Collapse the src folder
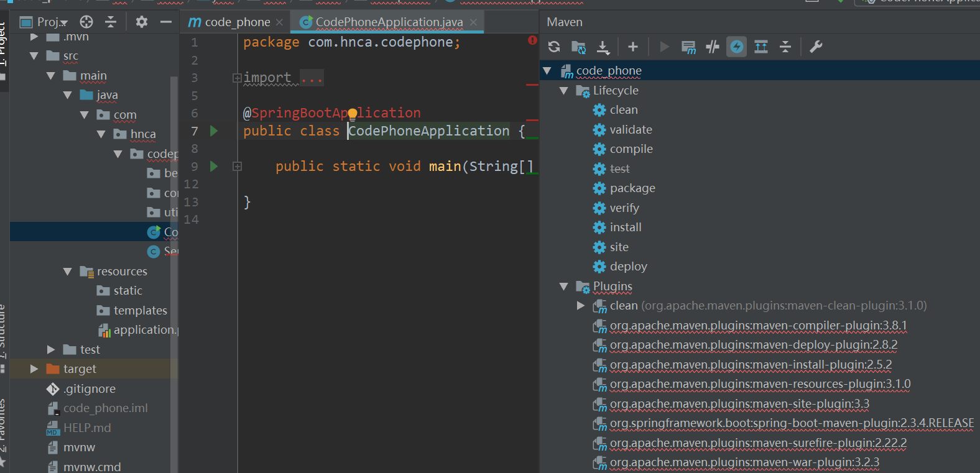This screenshot has width=980, height=473. (34, 56)
